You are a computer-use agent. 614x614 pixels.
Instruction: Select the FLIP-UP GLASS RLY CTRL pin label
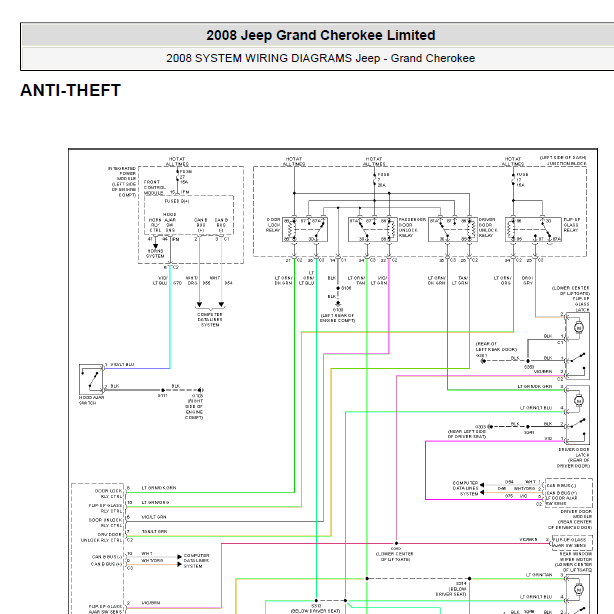[x=105, y=508]
